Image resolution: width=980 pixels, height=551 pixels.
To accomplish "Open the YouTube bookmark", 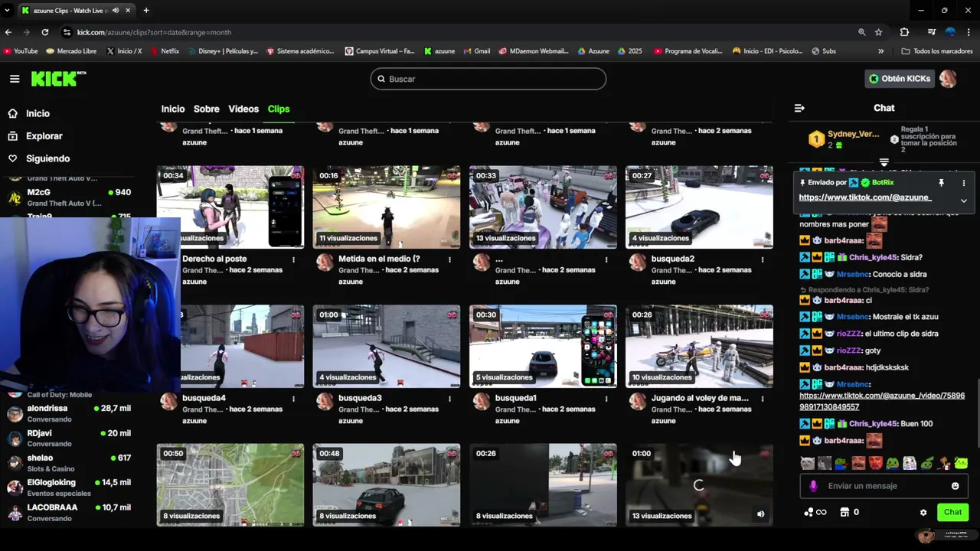I will tap(21, 51).
